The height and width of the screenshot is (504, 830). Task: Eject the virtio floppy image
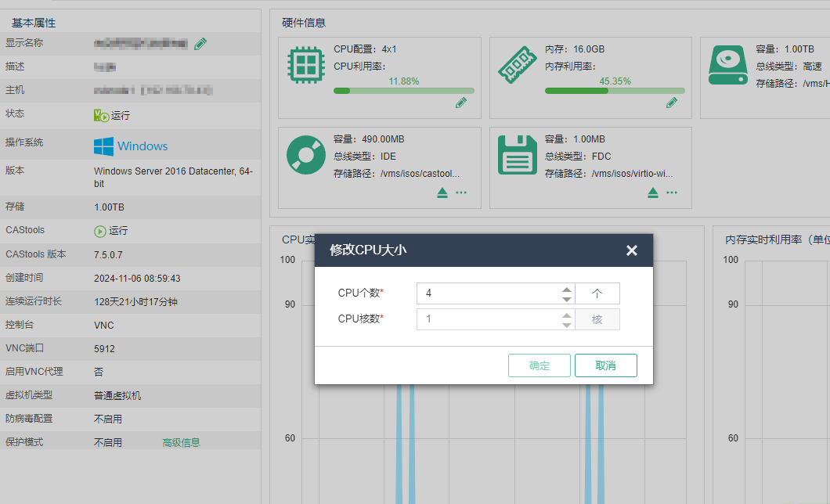tap(653, 193)
